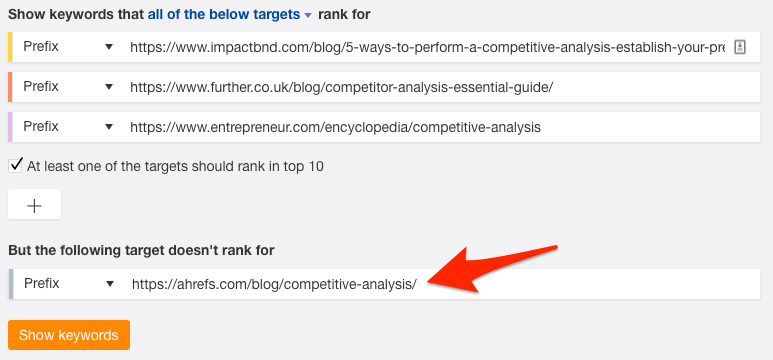Click the dropdown arrow beside first Prefix label
This screenshot has height=360, width=773.
(x=109, y=47)
